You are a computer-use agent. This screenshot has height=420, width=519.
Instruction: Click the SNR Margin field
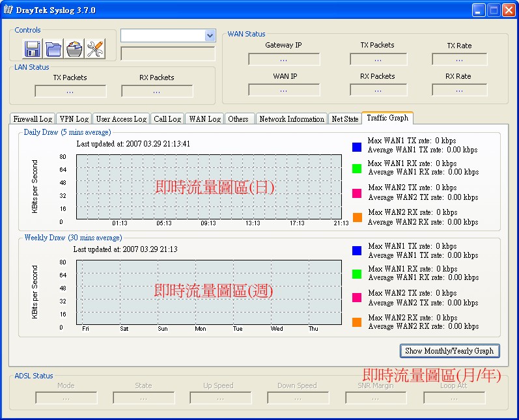(376, 398)
